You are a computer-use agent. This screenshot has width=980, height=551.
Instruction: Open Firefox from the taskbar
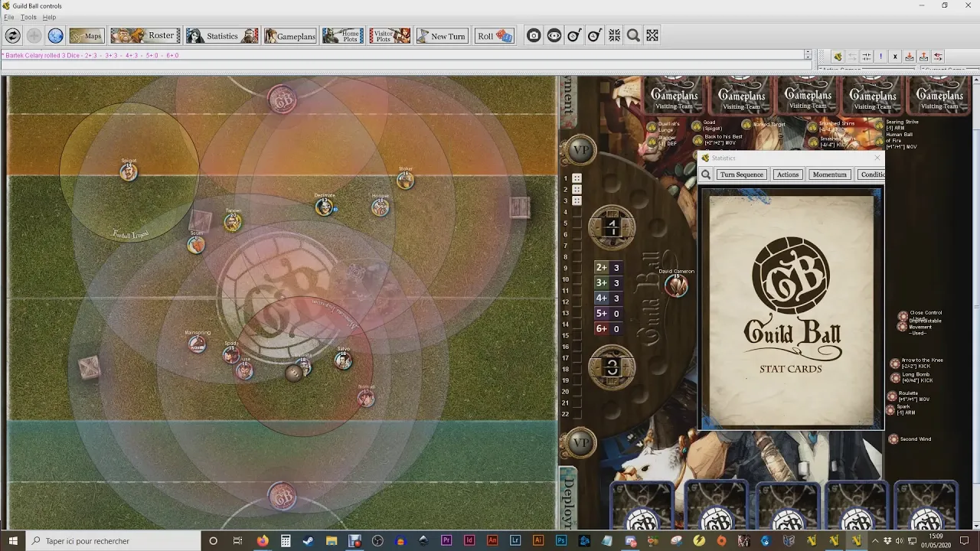point(263,540)
